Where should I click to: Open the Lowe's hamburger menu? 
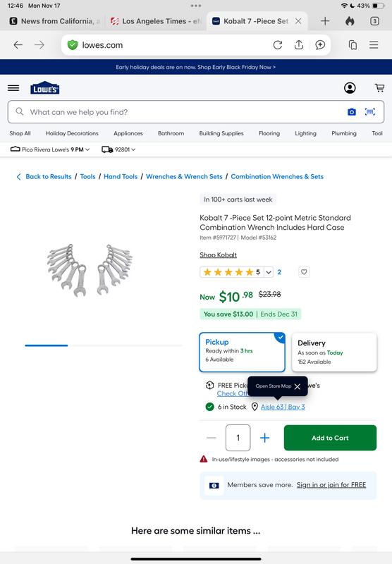pos(13,87)
